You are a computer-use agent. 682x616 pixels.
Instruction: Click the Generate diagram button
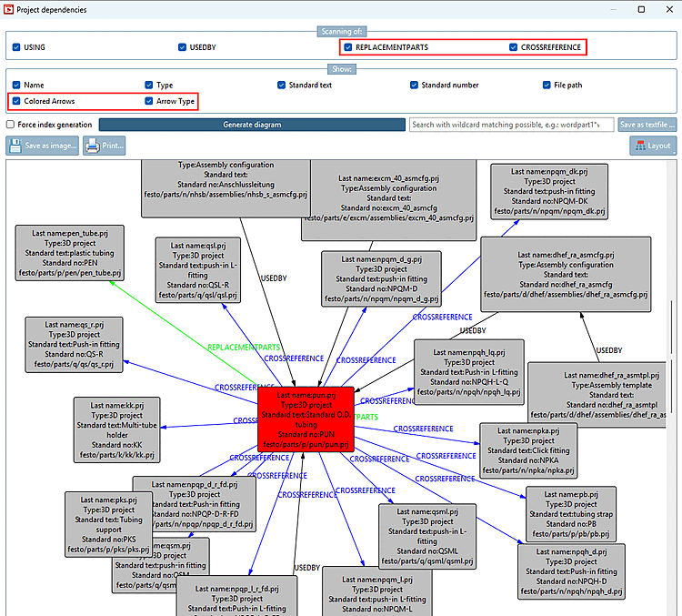252,125
